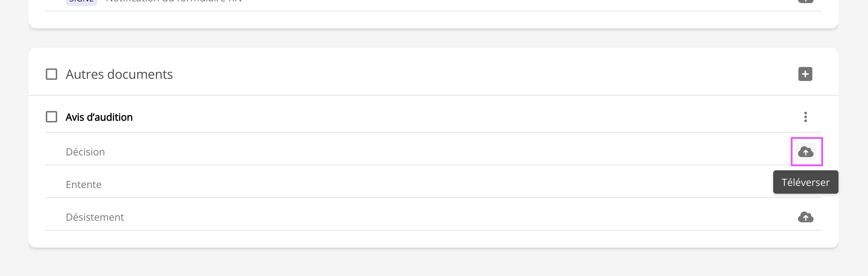Select the Décision document label
Image resolution: width=868 pixels, height=276 pixels.
tap(85, 152)
